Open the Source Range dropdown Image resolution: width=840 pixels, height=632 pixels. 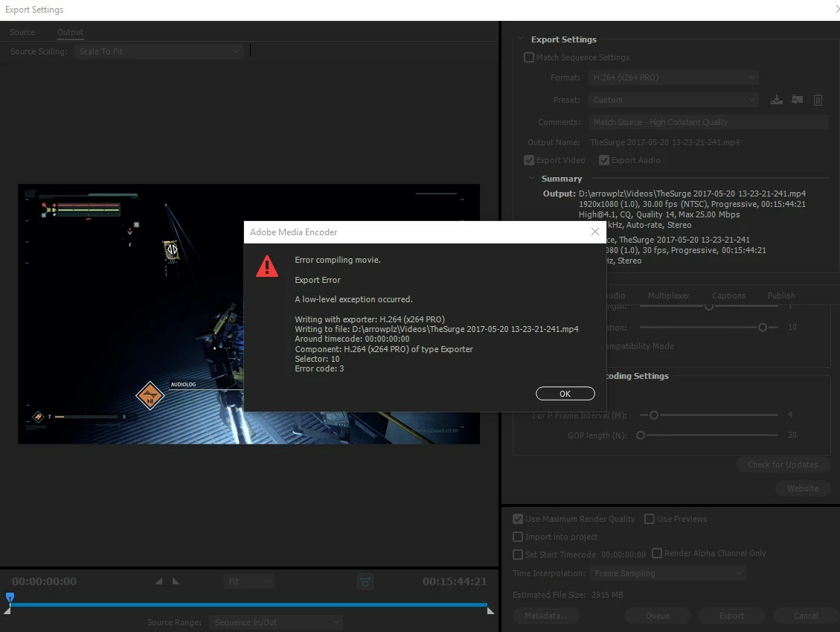click(277, 622)
